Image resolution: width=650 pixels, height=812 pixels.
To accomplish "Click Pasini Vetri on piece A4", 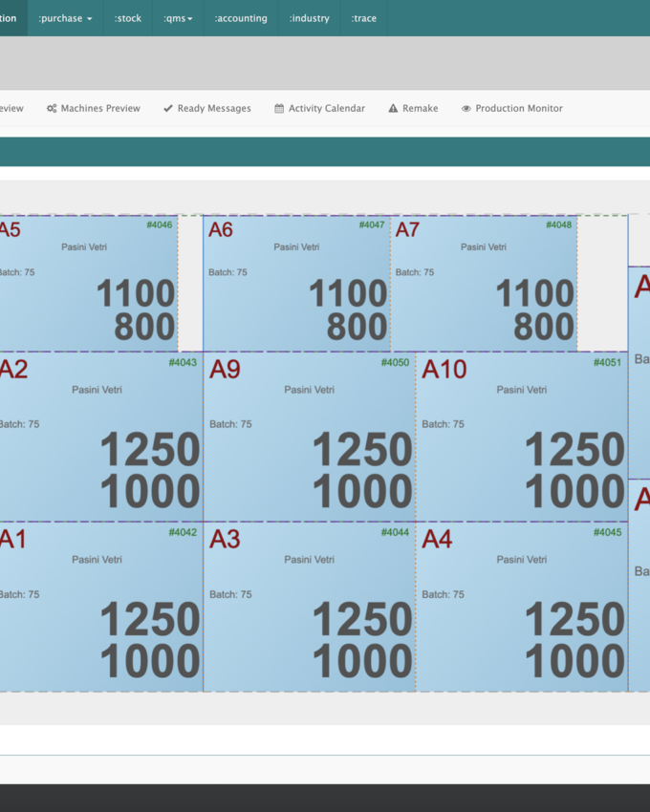I will [x=522, y=559].
